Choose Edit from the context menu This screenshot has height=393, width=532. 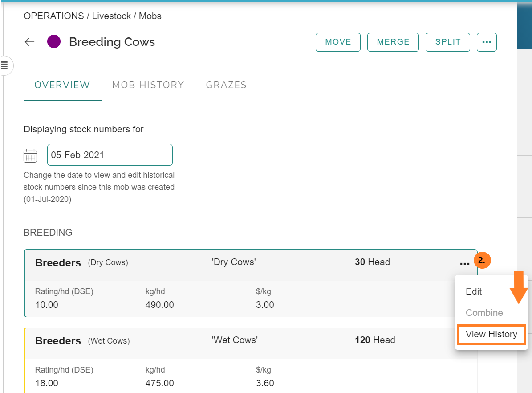point(474,291)
